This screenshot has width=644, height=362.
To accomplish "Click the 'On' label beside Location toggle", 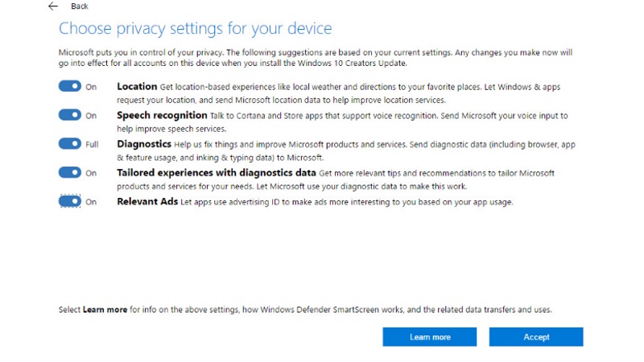I will (91, 87).
